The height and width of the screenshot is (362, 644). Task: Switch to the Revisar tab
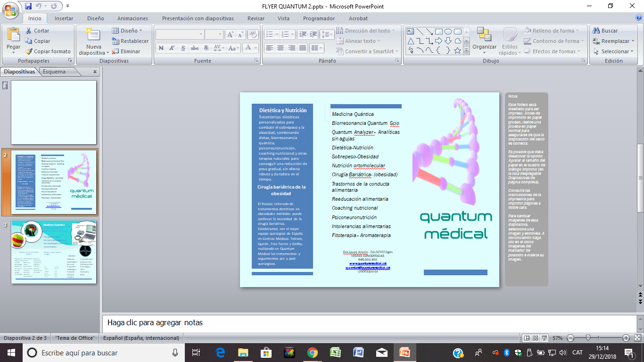[x=256, y=18]
